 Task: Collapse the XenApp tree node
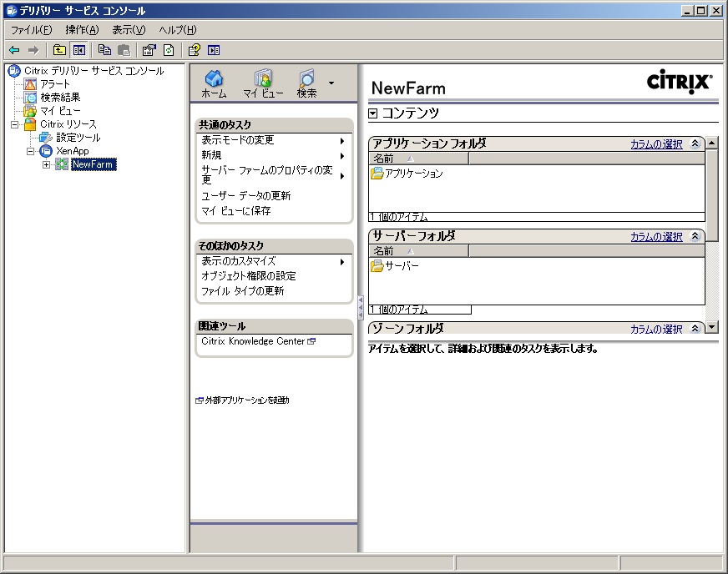31,151
